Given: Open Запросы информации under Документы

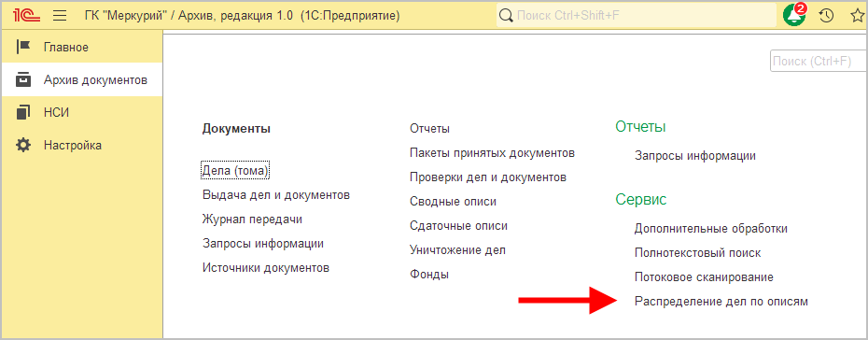Looking at the screenshot, I should [263, 244].
